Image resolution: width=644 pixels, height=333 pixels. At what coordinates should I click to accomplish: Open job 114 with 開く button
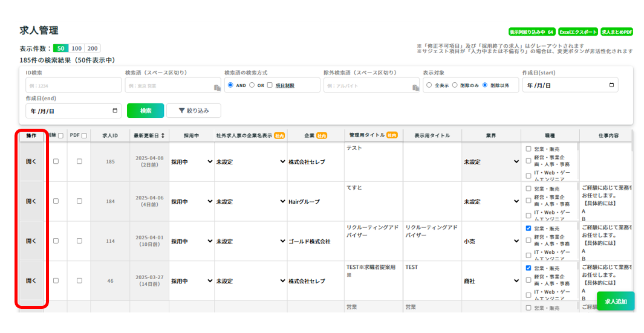pos(31,241)
